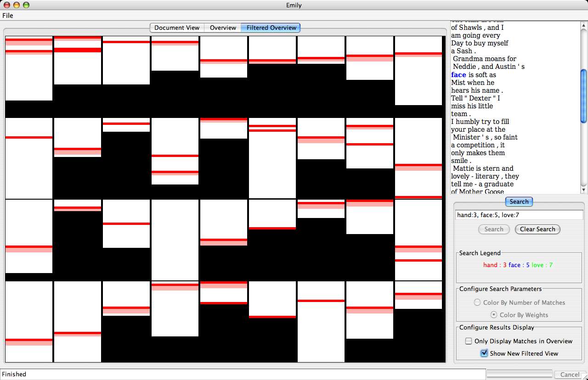Switch to the Overview tab
Screen dimensions: 588x380
pos(223,28)
